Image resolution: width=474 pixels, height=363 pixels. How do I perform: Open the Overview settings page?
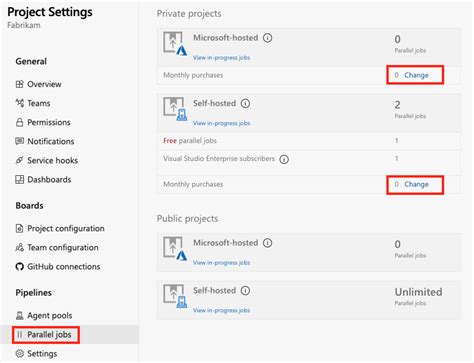[x=44, y=84]
